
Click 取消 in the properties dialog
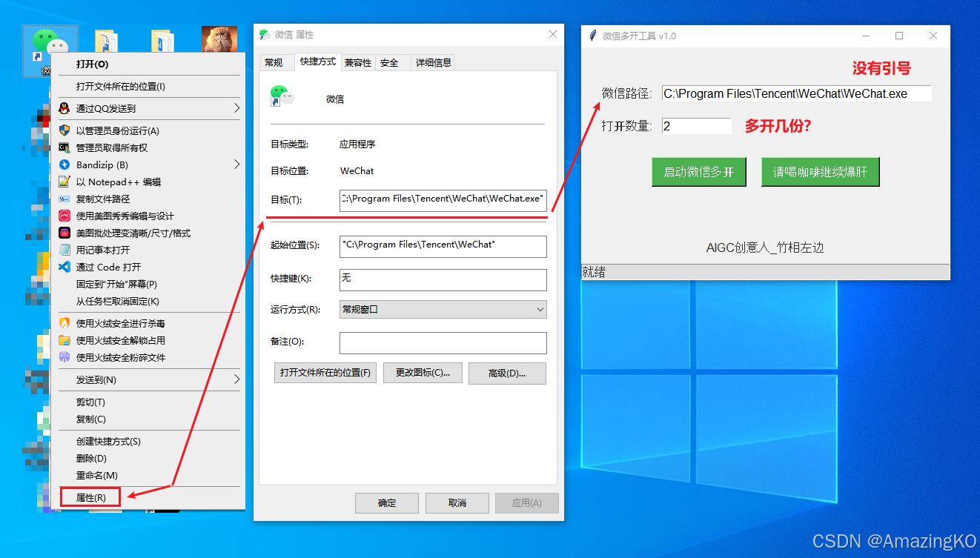457,502
